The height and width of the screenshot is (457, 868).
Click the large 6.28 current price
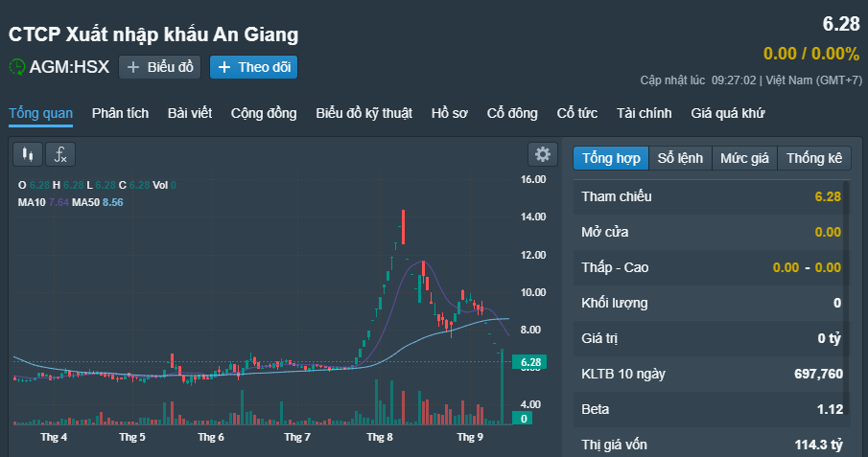tap(841, 24)
